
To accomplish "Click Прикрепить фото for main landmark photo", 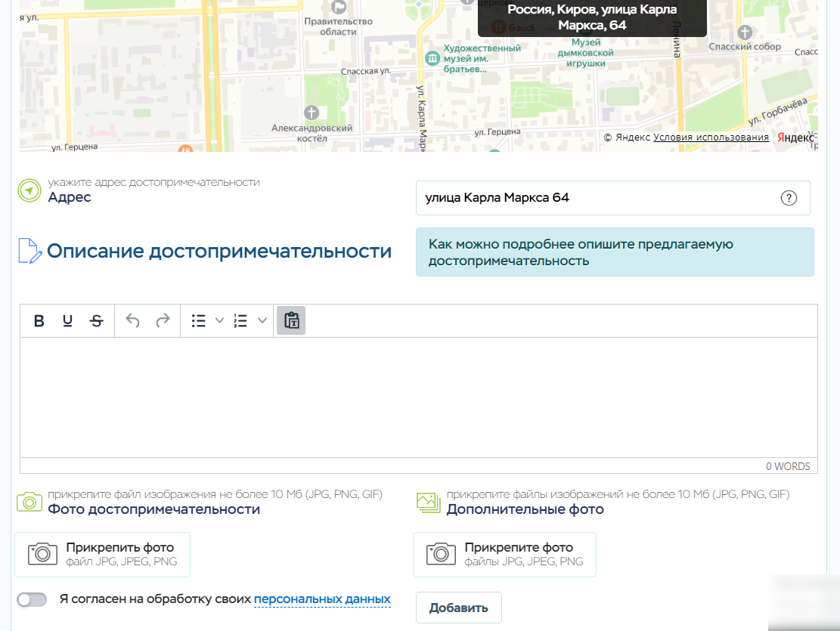I will [103, 554].
